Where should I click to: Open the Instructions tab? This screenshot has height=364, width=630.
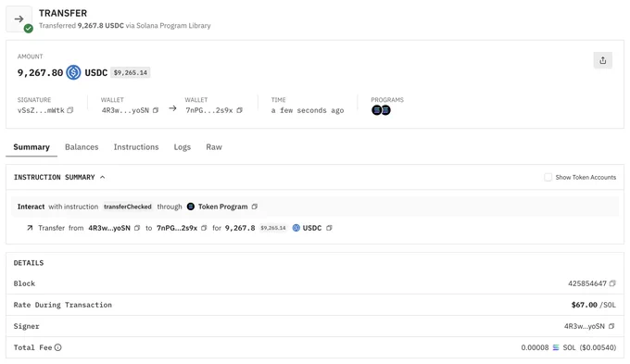[x=136, y=147]
